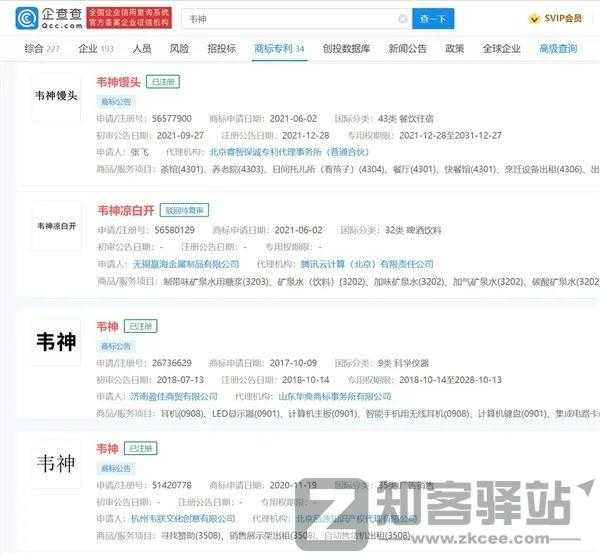Switch to the 招投标 tab
Image resolution: width=600 pixels, height=556 pixels.
[x=221, y=49]
